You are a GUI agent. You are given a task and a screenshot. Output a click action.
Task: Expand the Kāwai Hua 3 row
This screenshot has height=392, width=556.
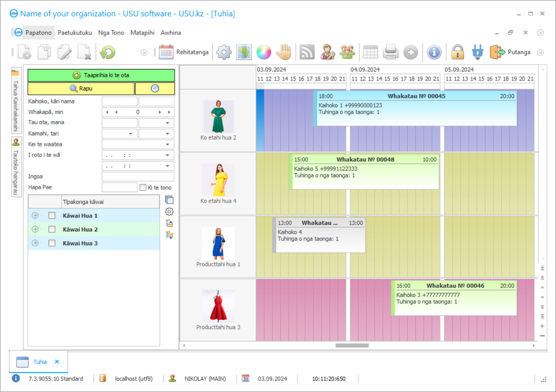pos(35,243)
